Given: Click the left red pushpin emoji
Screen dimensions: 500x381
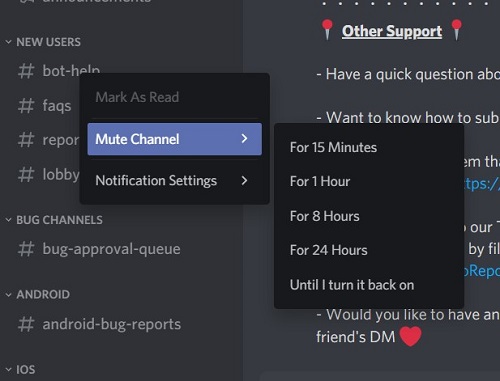Looking at the screenshot, I should coord(327,29).
